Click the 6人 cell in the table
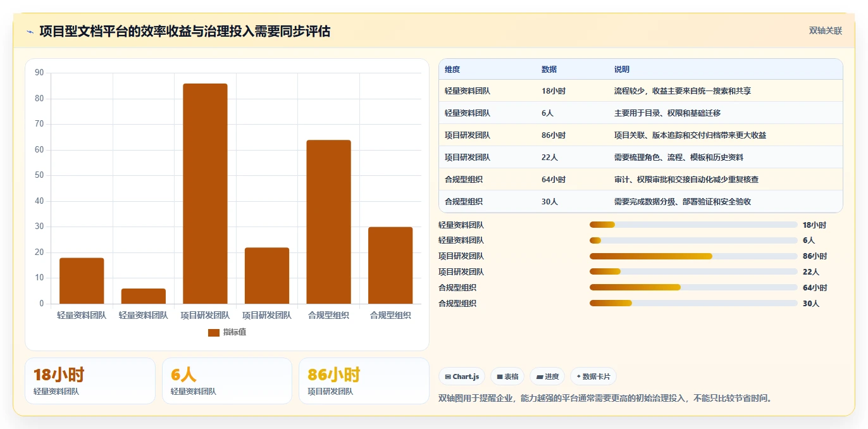 coord(548,113)
